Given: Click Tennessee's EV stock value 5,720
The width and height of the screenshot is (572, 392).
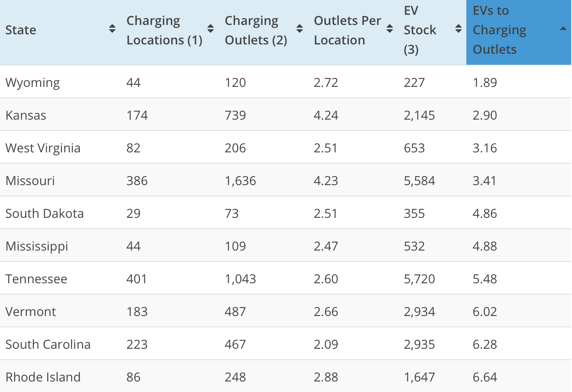Looking at the screenshot, I should click(x=419, y=279).
